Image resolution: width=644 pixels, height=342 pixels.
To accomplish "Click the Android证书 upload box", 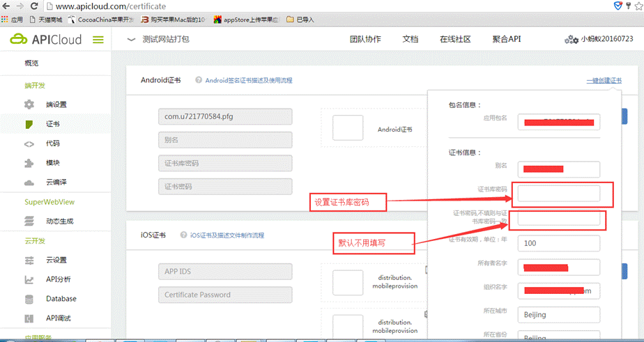I will coord(348,130).
